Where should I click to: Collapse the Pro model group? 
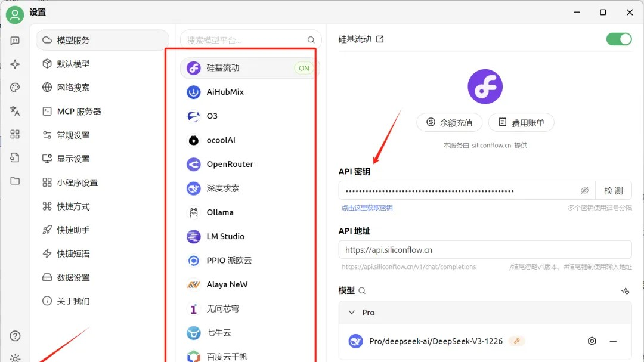click(x=352, y=313)
